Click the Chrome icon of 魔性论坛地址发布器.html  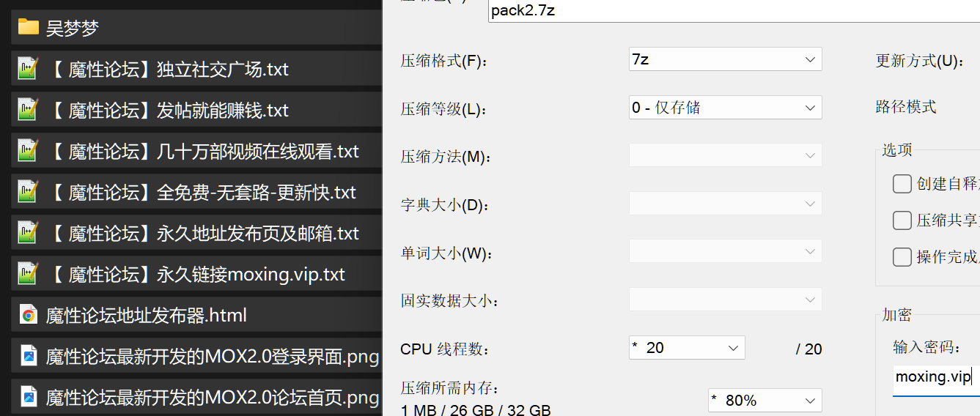point(29,316)
